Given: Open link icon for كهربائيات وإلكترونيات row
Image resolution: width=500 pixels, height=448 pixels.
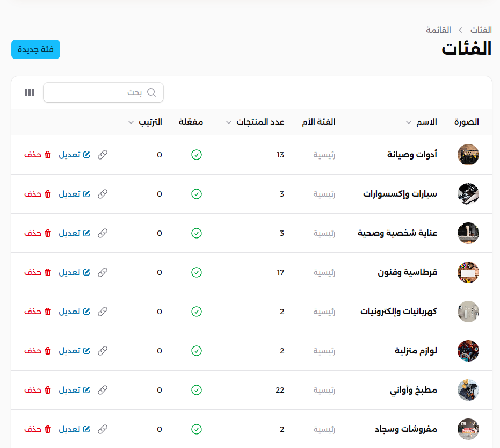Looking at the screenshot, I should point(103,312).
